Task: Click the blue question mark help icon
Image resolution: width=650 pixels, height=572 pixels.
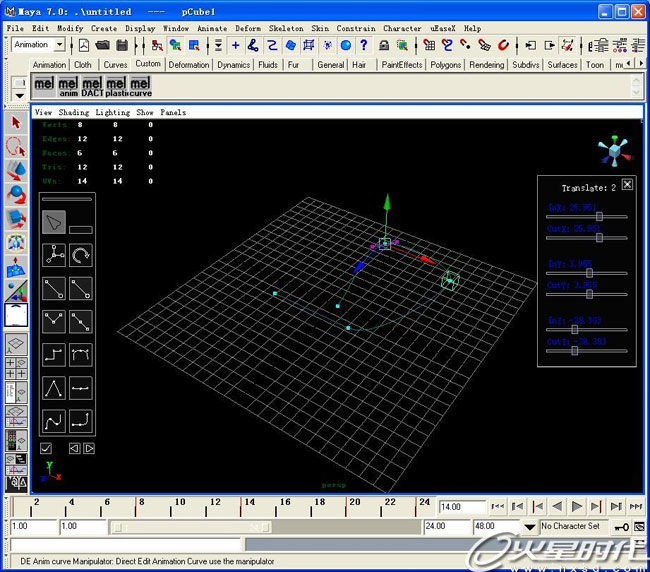Action: pyautogui.click(x=364, y=45)
